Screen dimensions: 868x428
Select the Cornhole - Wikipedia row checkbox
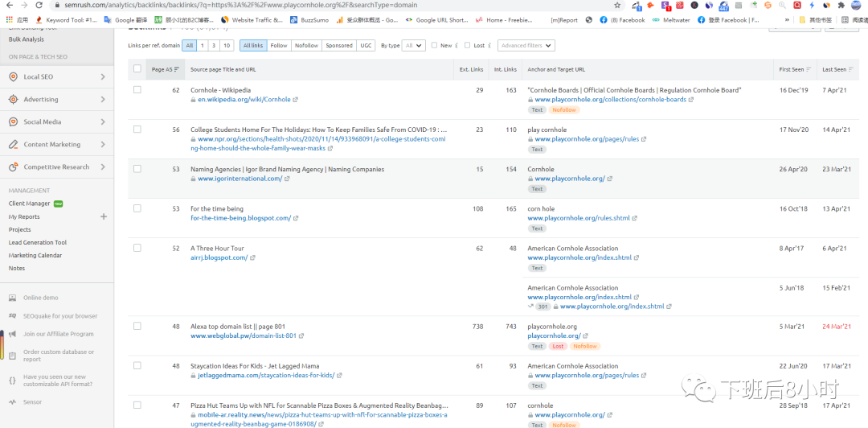[137, 90]
